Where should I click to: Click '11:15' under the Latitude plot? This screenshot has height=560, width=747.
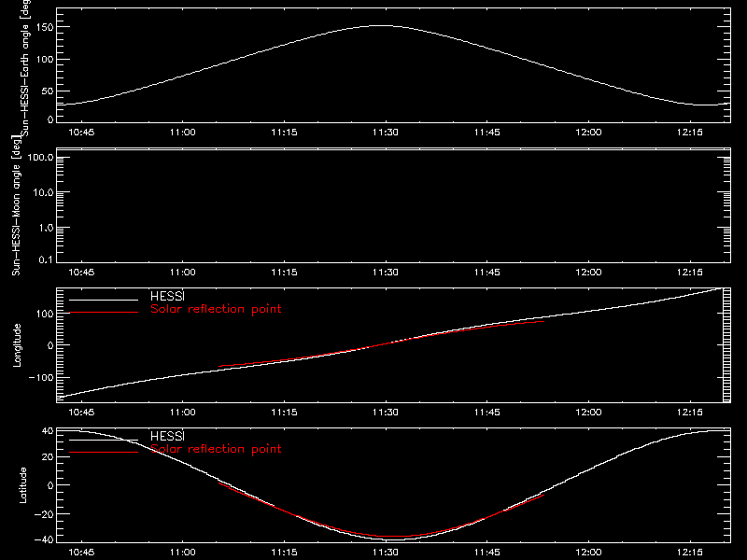point(285,552)
